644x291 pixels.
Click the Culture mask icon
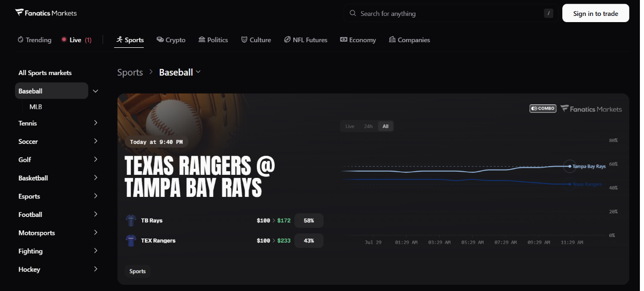pyautogui.click(x=244, y=40)
